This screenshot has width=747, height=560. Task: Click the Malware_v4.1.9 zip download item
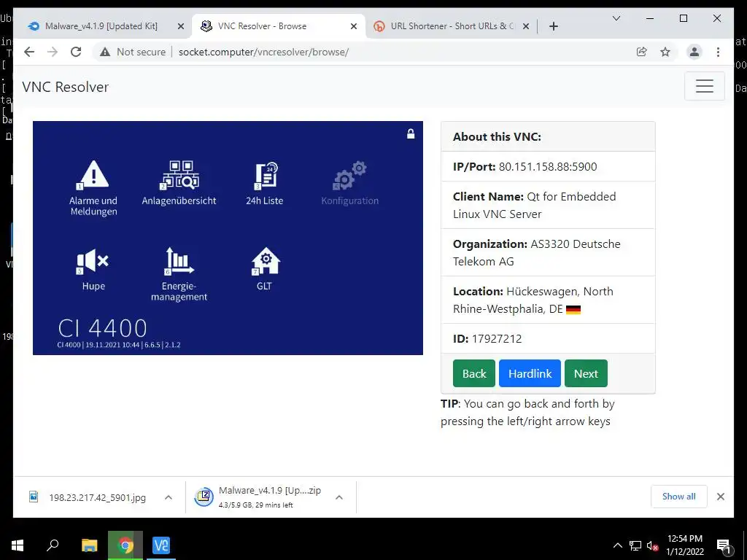point(260,497)
